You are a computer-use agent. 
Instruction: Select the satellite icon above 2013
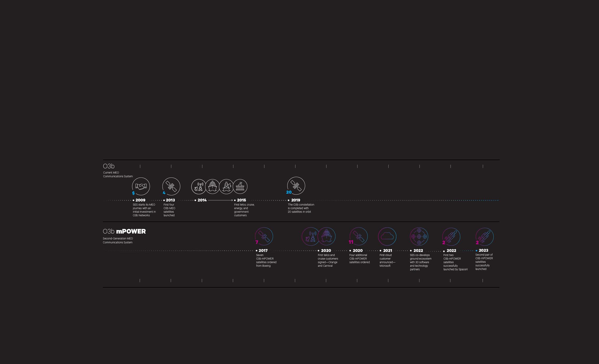click(x=171, y=186)
